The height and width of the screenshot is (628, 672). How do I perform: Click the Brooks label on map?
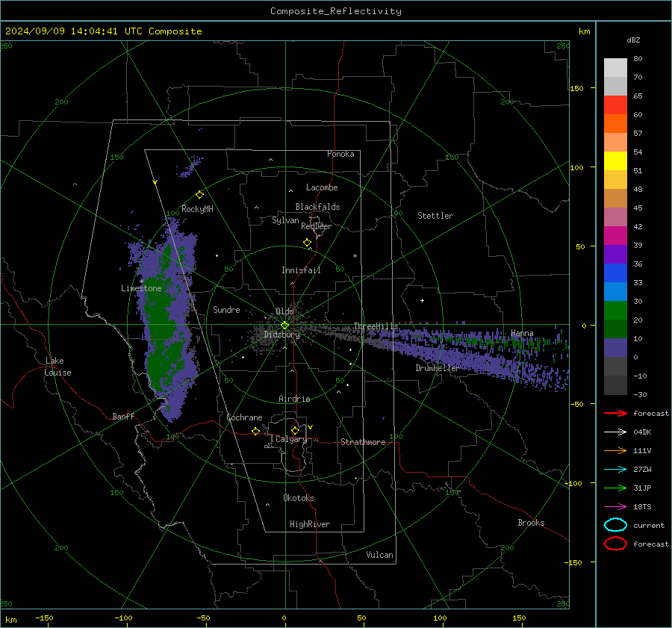531,523
